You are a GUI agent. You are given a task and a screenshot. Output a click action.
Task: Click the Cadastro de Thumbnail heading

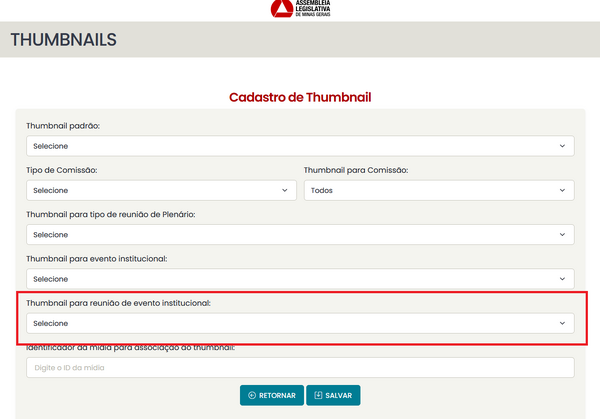click(x=300, y=97)
